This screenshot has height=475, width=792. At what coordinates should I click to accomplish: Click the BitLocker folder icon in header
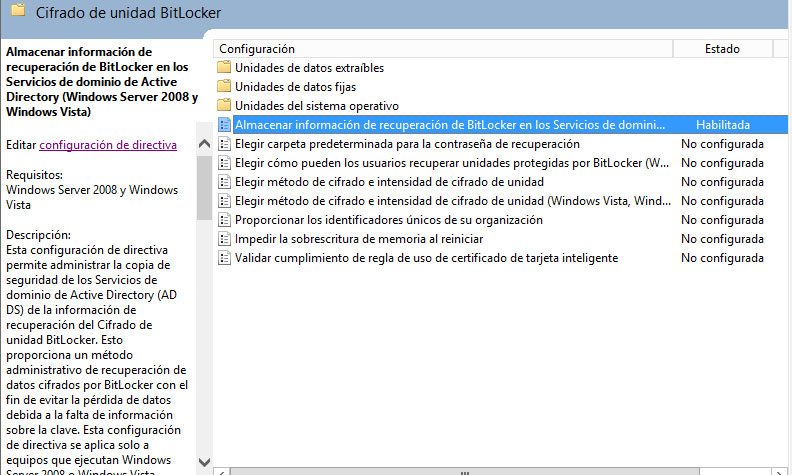(18, 10)
